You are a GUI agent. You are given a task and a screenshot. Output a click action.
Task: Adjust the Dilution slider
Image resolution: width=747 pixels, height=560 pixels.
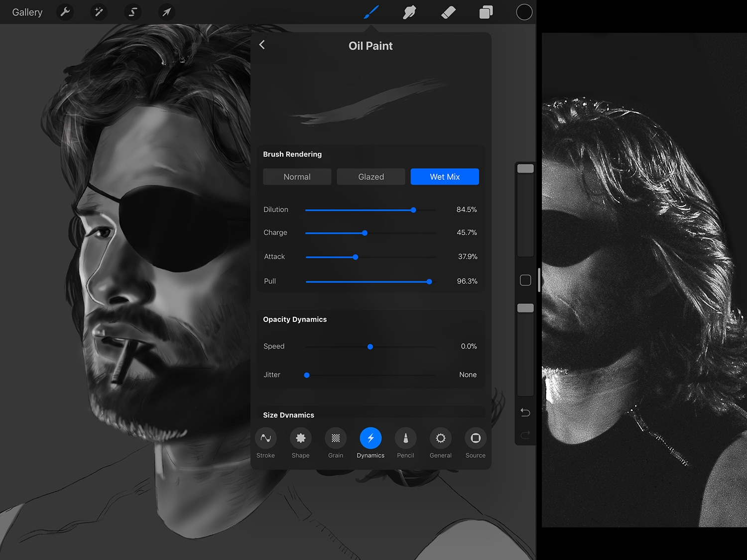[x=370, y=210]
